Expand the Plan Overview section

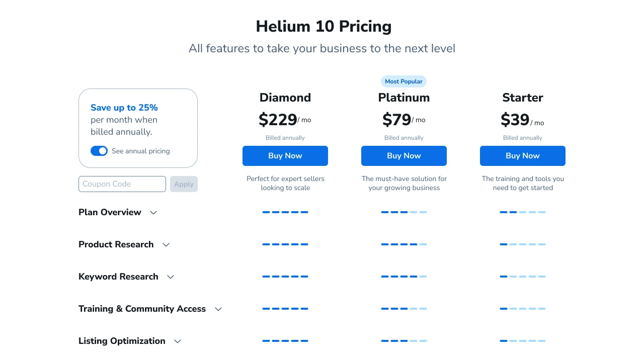pos(153,213)
